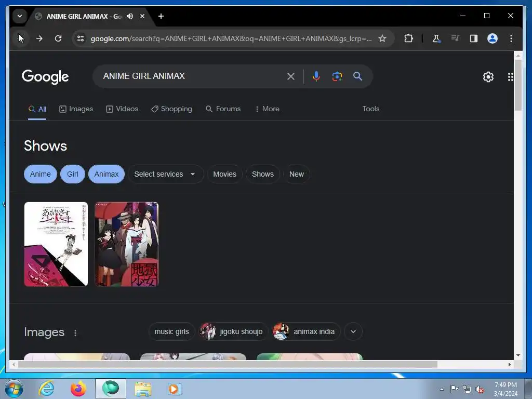532x399 pixels.
Task: Open Windows Media Player taskbar icon
Action: [175, 389]
